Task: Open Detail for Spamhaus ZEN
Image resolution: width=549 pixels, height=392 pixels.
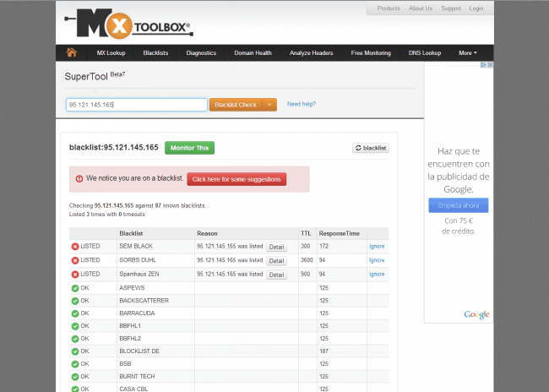Action: click(276, 275)
